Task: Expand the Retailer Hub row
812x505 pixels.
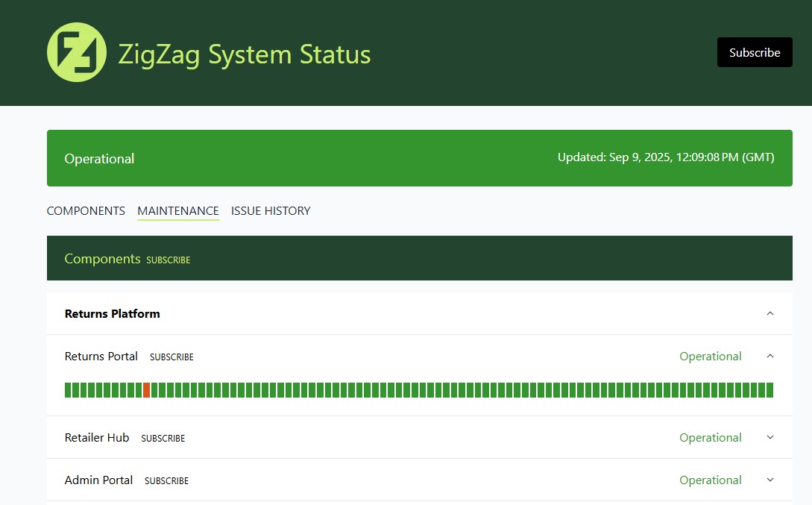Action: (x=770, y=438)
